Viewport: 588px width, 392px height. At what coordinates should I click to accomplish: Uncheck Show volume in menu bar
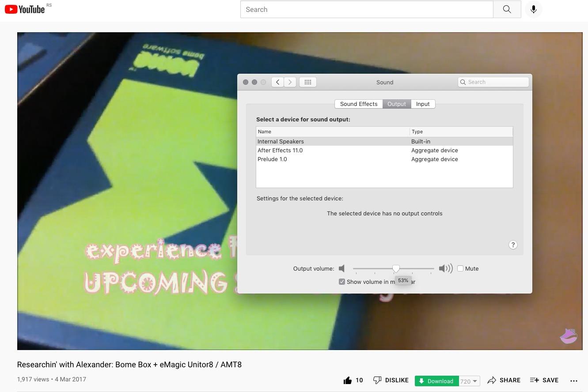click(x=342, y=282)
